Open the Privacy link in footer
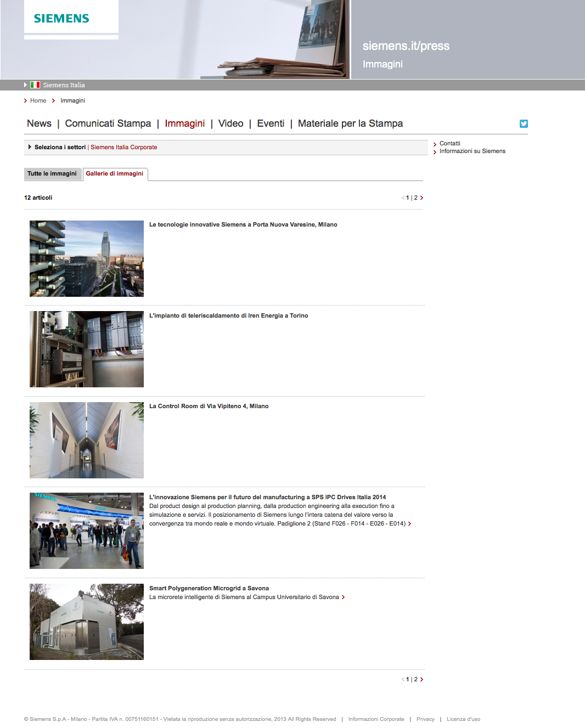585x728 pixels. pyautogui.click(x=425, y=719)
